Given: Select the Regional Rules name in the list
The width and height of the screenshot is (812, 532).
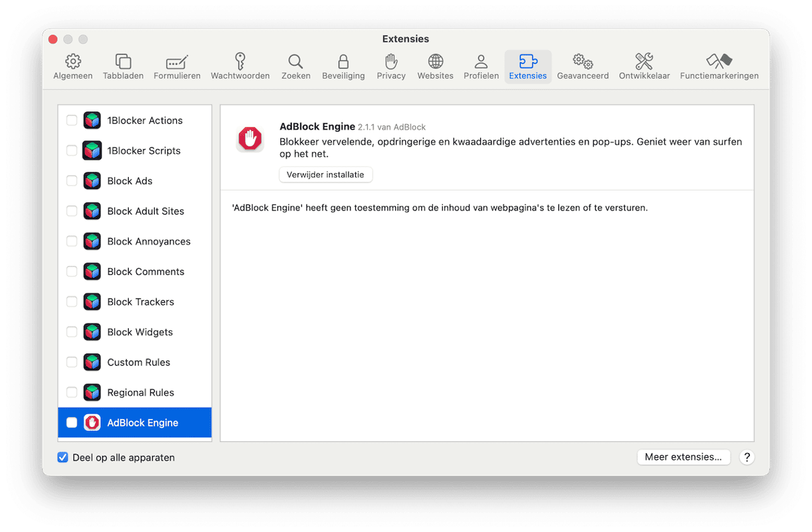Looking at the screenshot, I should [141, 392].
